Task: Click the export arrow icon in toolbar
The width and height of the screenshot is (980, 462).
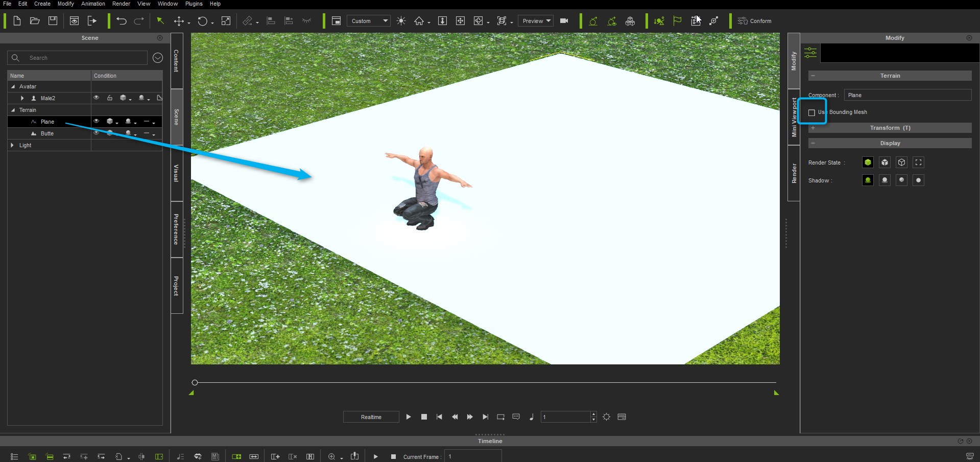Action: (92, 21)
